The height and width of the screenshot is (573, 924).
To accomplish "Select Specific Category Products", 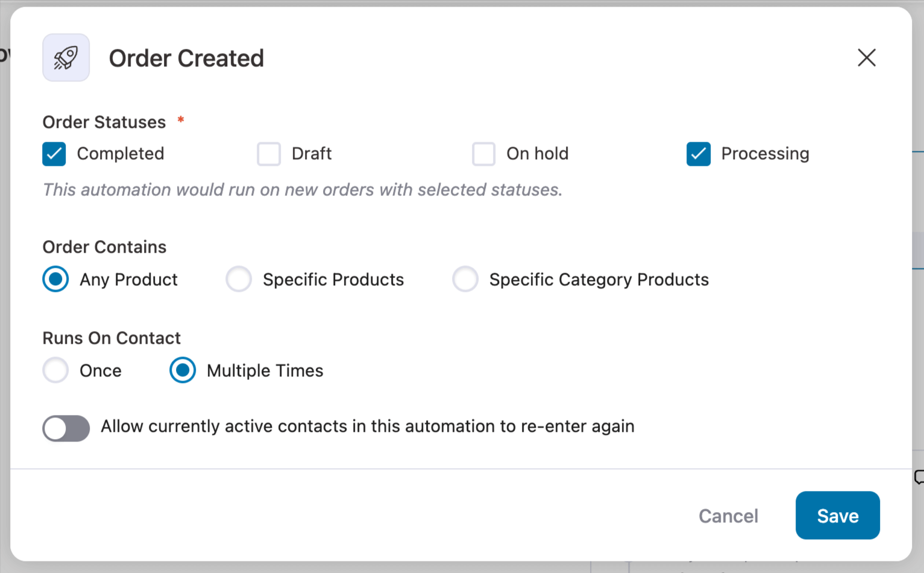I will [465, 279].
